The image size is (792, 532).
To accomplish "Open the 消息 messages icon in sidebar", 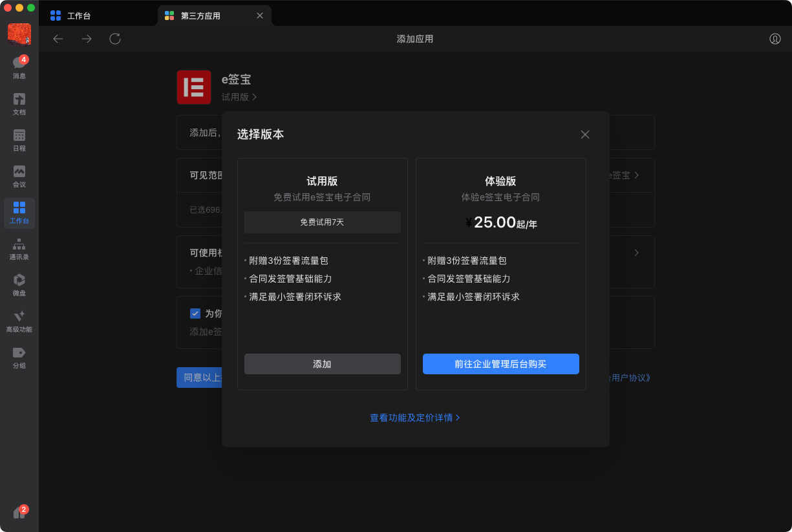I will click(19, 67).
